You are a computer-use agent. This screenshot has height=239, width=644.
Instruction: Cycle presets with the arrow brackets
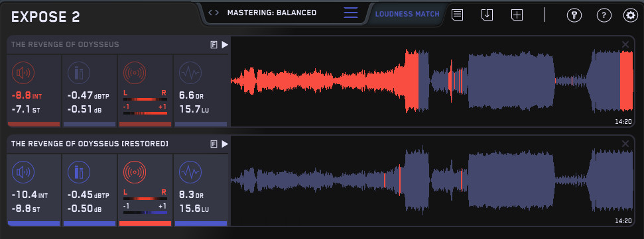coord(213,13)
